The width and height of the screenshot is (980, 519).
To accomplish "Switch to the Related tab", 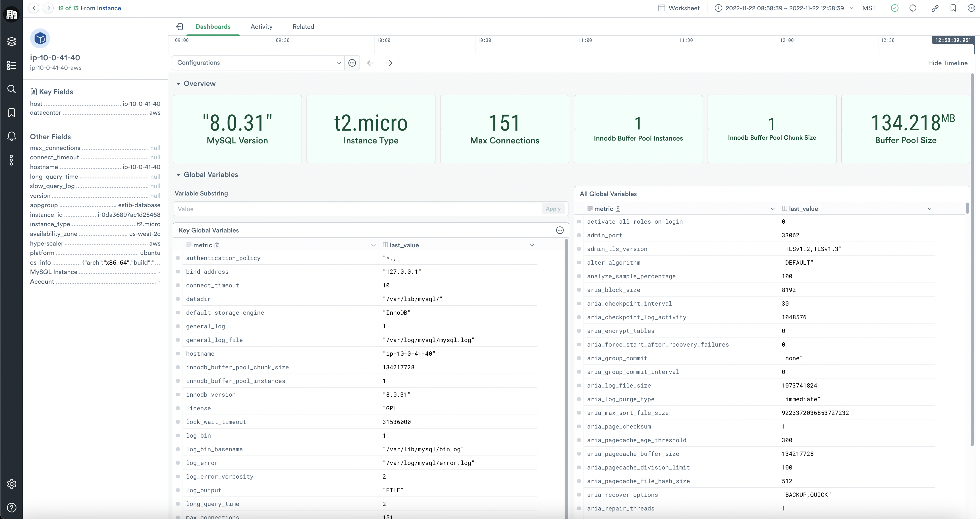I will tap(303, 27).
